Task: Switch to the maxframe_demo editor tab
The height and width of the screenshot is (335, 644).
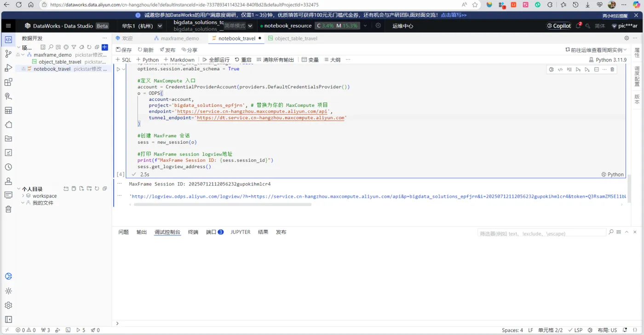Action: tap(177, 38)
